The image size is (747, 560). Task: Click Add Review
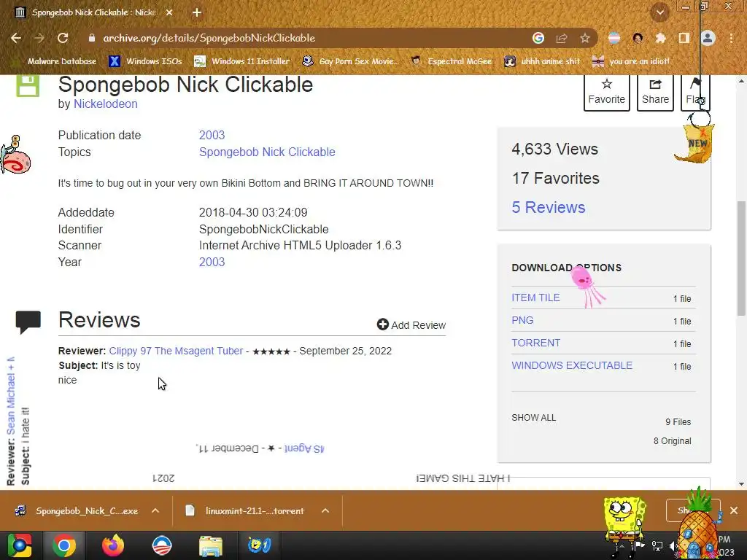click(411, 324)
